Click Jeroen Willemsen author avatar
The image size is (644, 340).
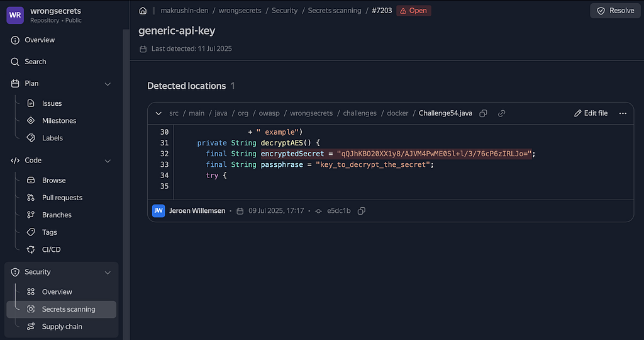coord(158,211)
